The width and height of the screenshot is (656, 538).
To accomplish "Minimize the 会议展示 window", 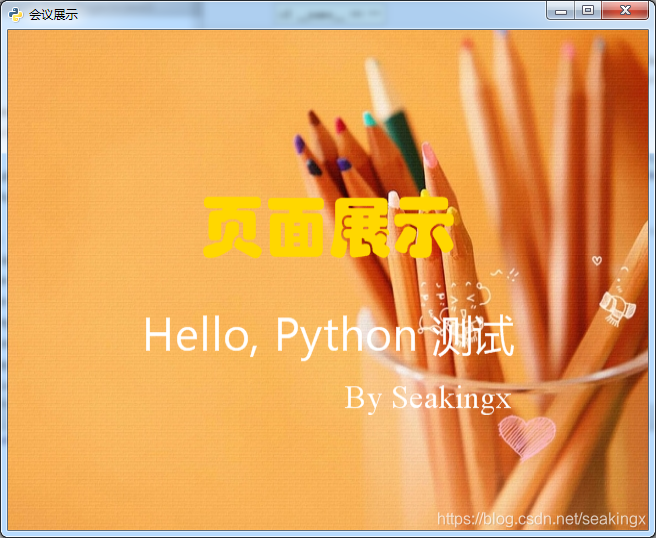I will coord(561,10).
